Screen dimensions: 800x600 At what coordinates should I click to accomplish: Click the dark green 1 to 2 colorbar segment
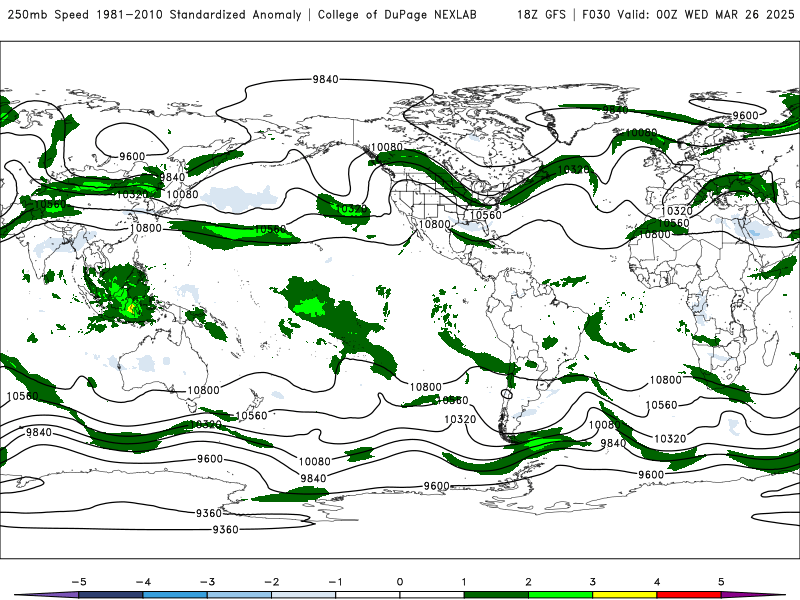(x=496, y=595)
